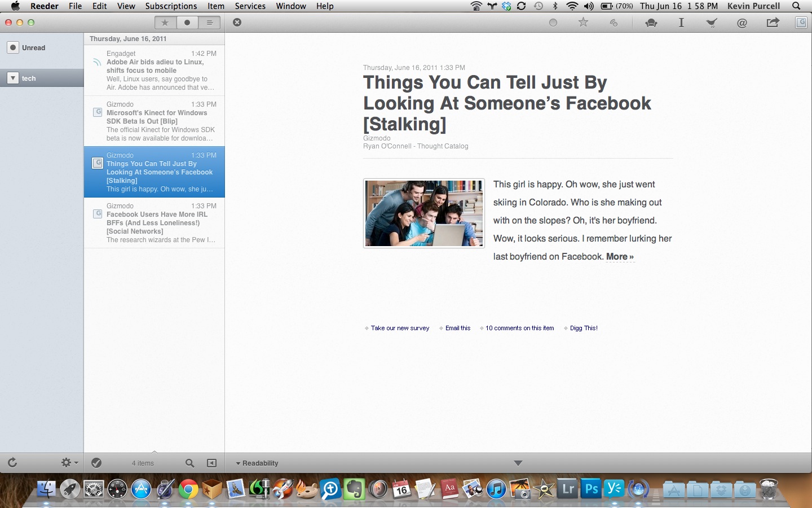The image size is (812, 508).
Task: Open the Item menu
Action: pyautogui.click(x=216, y=6)
